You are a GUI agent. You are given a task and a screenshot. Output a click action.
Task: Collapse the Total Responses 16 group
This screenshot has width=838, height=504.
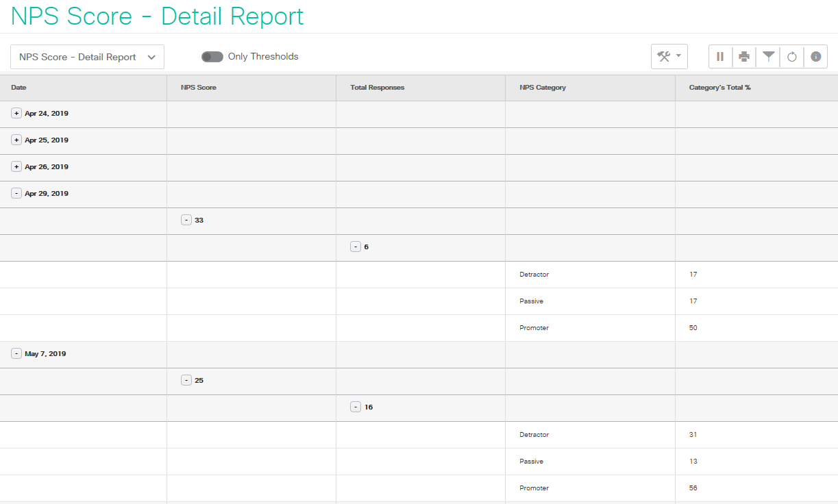point(356,407)
